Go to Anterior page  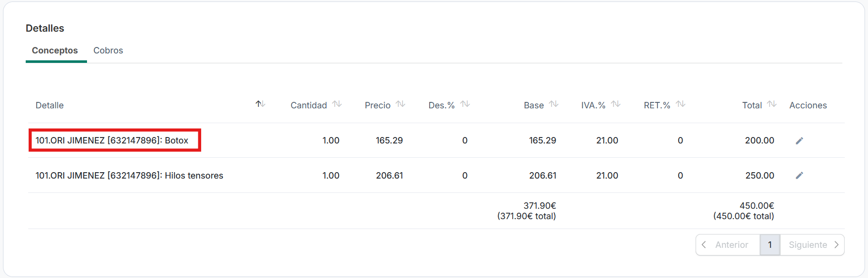coord(728,245)
